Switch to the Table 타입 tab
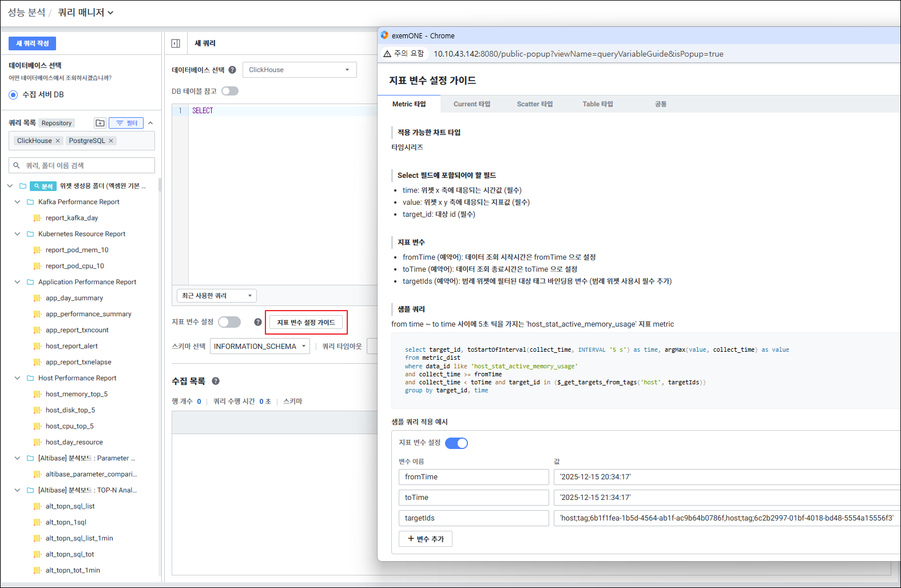 (597, 104)
